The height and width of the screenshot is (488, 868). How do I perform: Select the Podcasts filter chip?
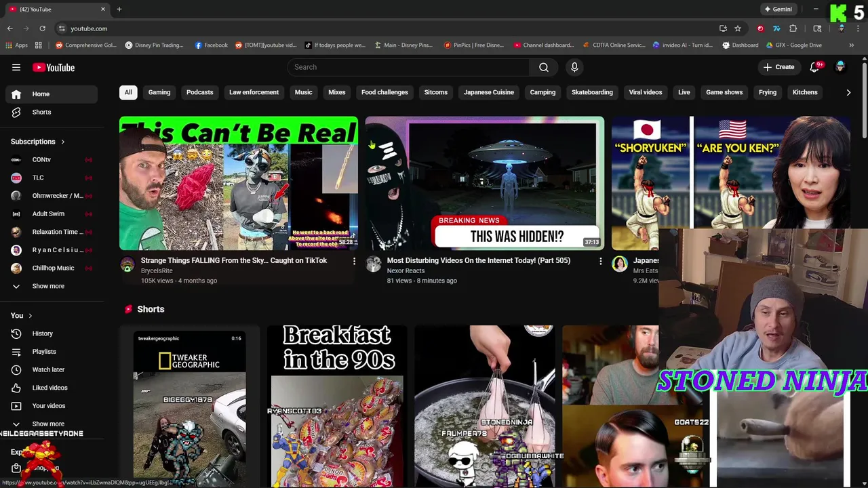(x=199, y=92)
